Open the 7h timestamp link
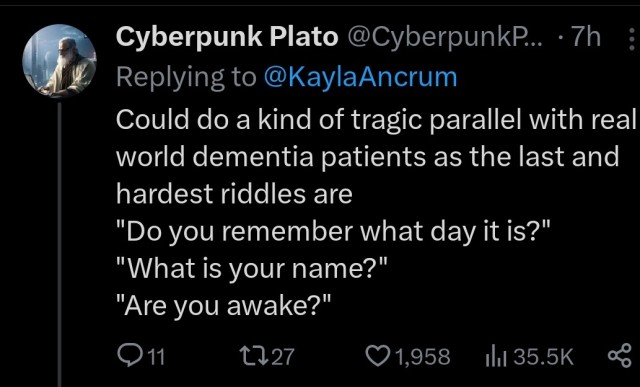The height and width of the screenshot is (387, 640). pos(585,37)
